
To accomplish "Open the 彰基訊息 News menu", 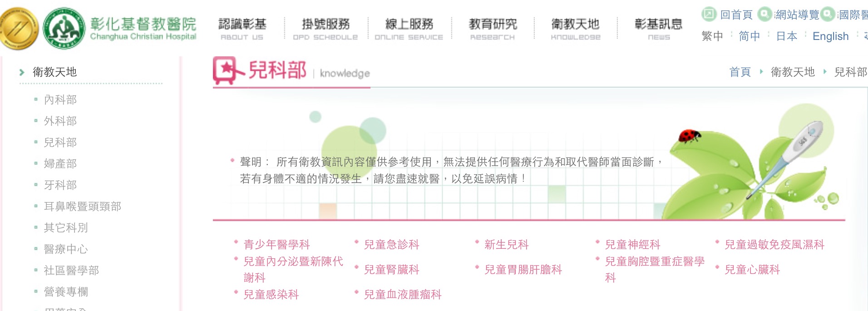I will point(658,29).
